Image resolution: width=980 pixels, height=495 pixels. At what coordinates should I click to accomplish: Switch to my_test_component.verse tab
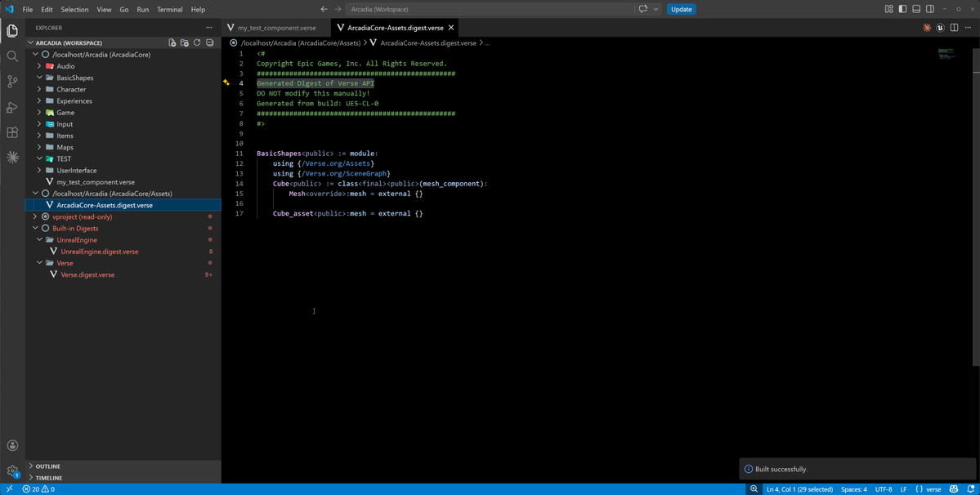(276, 28)
